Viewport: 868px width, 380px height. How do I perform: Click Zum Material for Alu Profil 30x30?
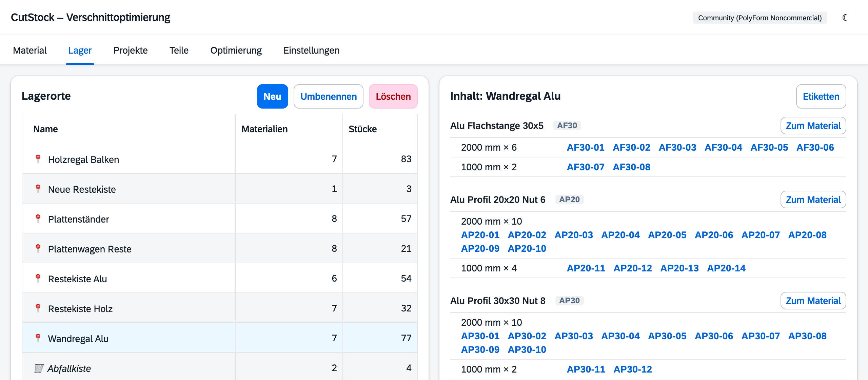tap(813, 301)
